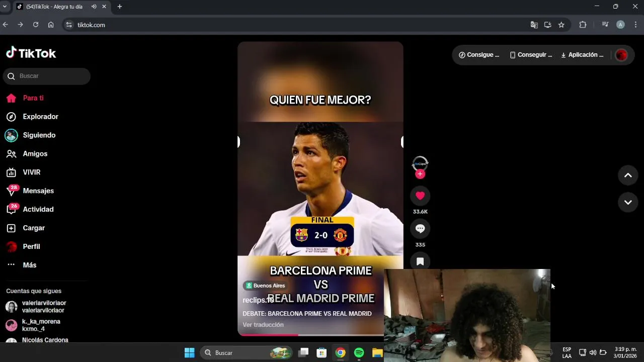This screenshot has height=362, width=644.
Task: Open the reclips.18 creator name
Action: 258,300
